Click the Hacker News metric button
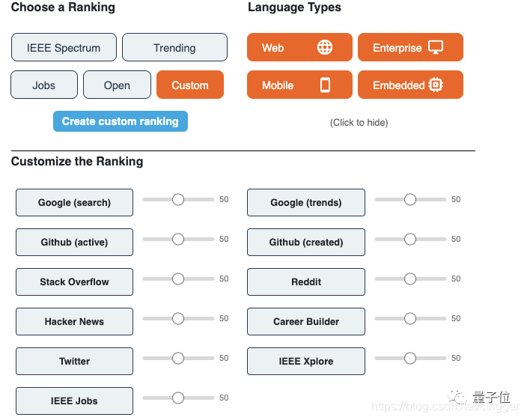 (x=74, y=322)
